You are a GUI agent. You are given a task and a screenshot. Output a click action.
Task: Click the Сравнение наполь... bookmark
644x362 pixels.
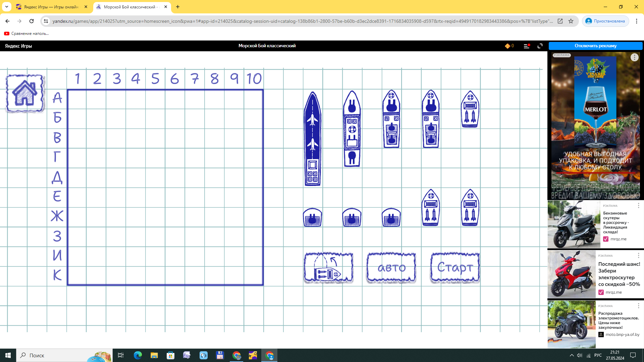point(27,34)
